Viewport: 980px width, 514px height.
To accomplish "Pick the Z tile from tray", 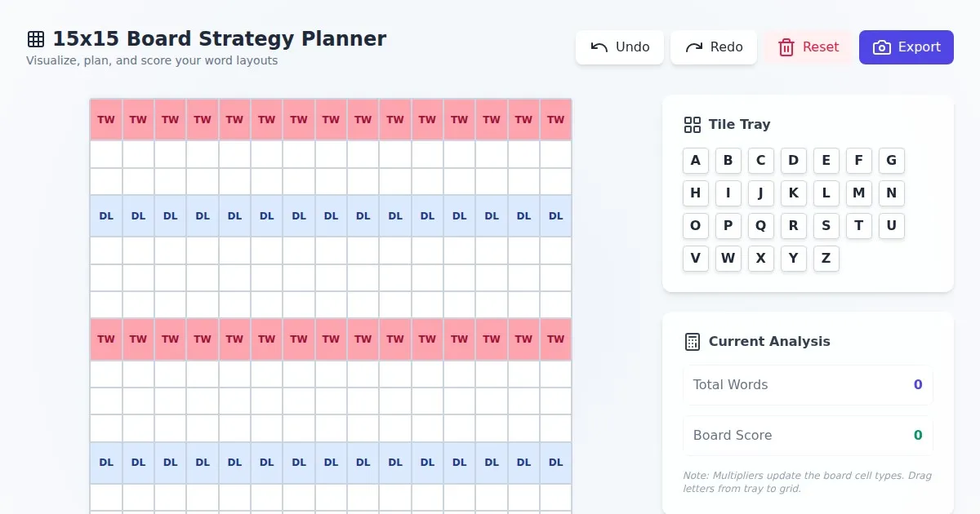I will (x=826, y=259).
